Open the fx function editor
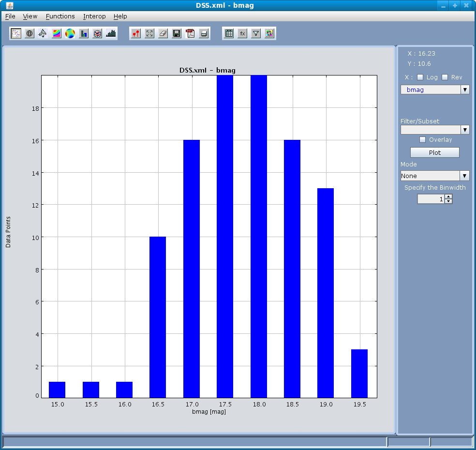 (242, 34)
